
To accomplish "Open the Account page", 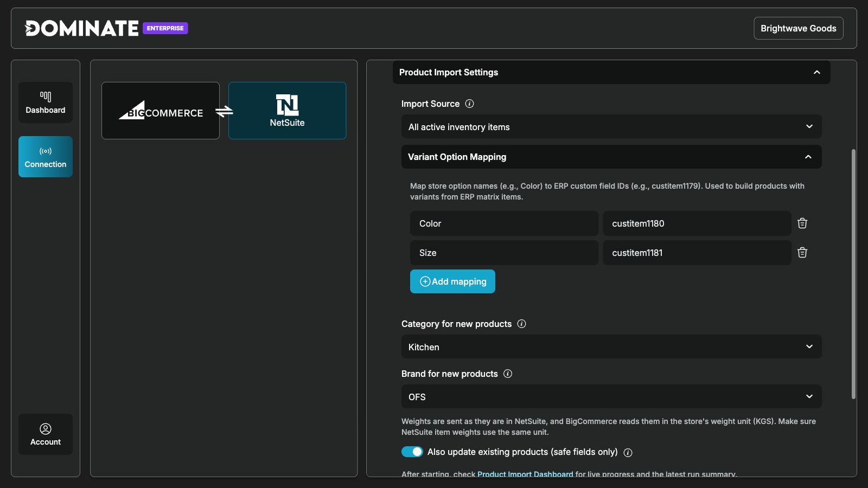I will [x=46, y=434].
